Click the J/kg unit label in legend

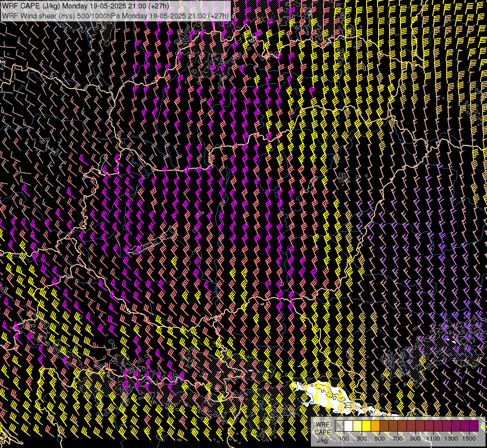tap(322, 441)
